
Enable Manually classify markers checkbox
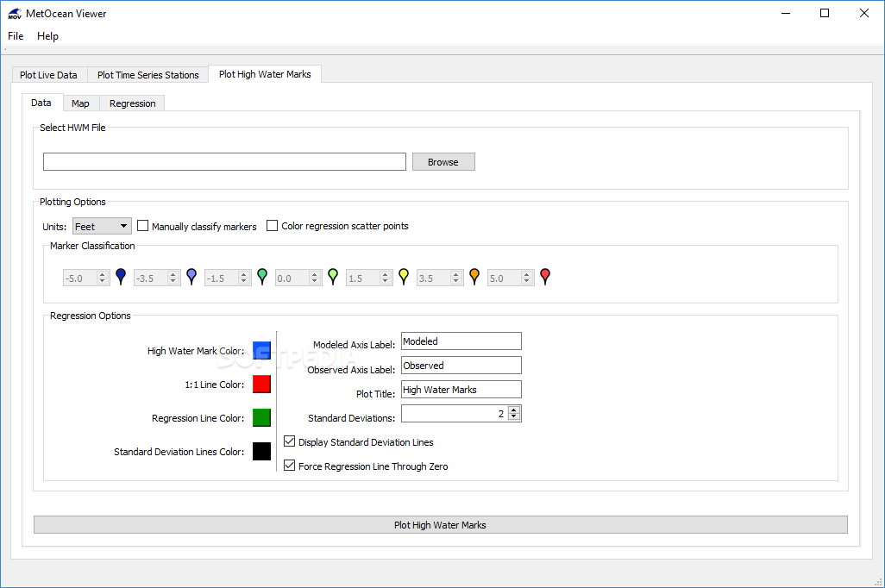143,226
